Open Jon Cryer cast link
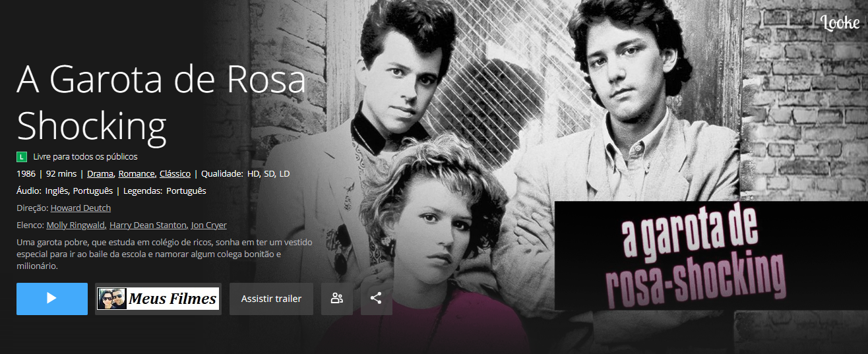Image resolution: width=868 pixels, height=354 pixels. click(208, 225)
